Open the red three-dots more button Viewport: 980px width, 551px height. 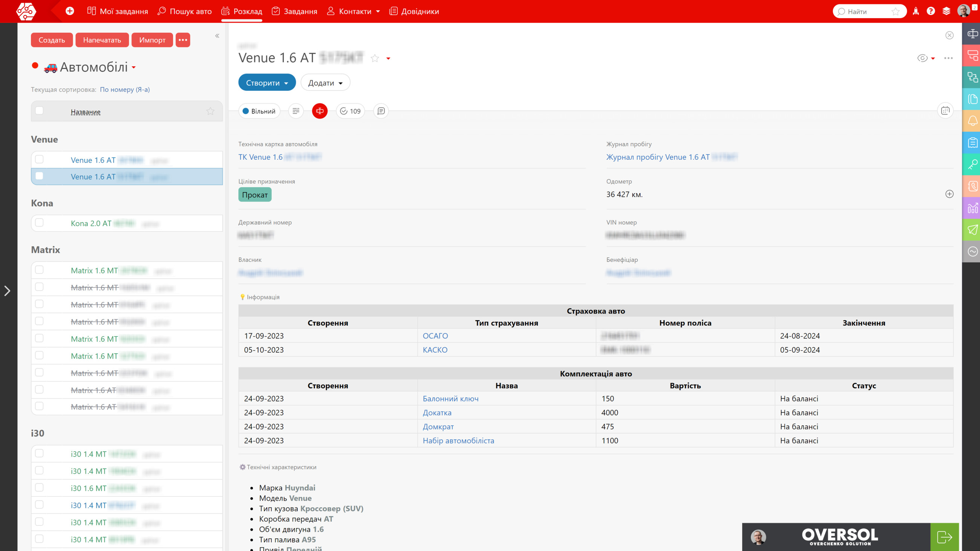(x=182, y=40)
